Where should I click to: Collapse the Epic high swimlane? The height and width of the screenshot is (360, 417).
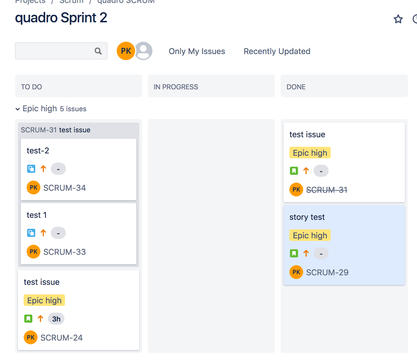pyautogui.click(x=18, y=109)
